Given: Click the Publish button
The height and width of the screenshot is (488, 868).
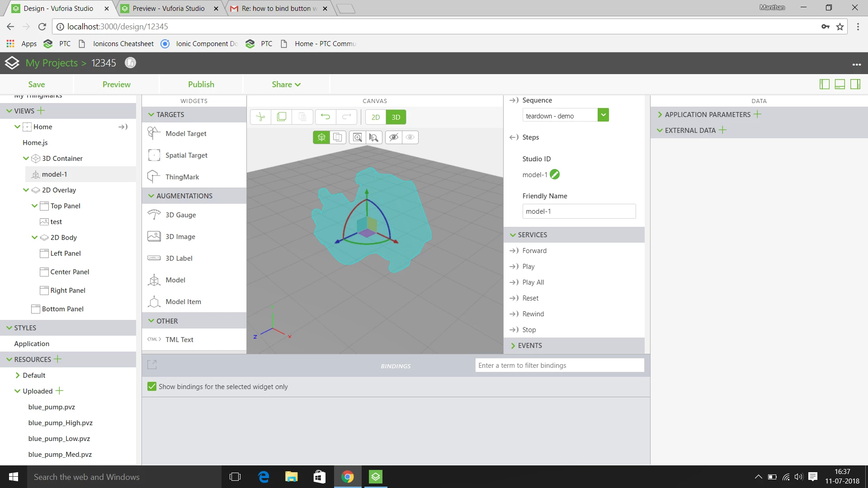Looking at the screenshot, I should [x=201, y=84].
